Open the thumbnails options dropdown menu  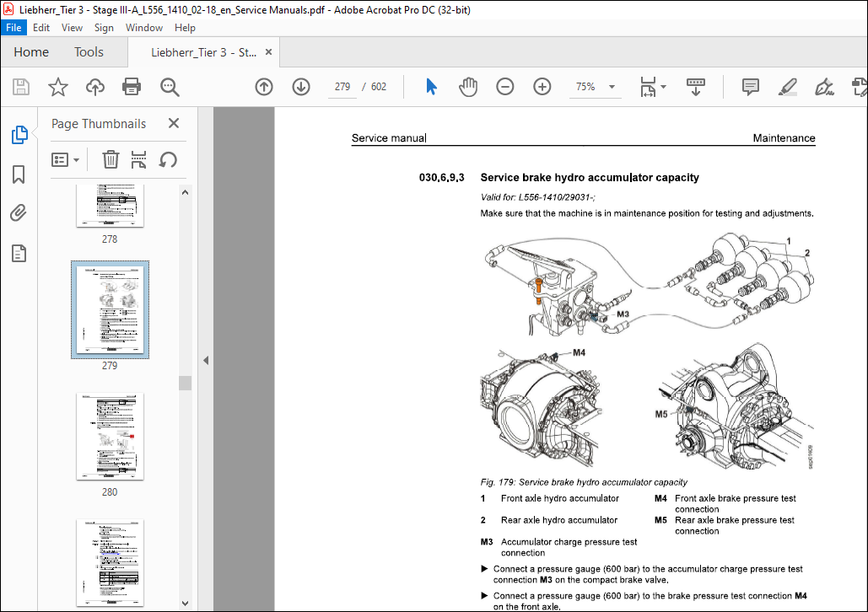click(65, 160)
